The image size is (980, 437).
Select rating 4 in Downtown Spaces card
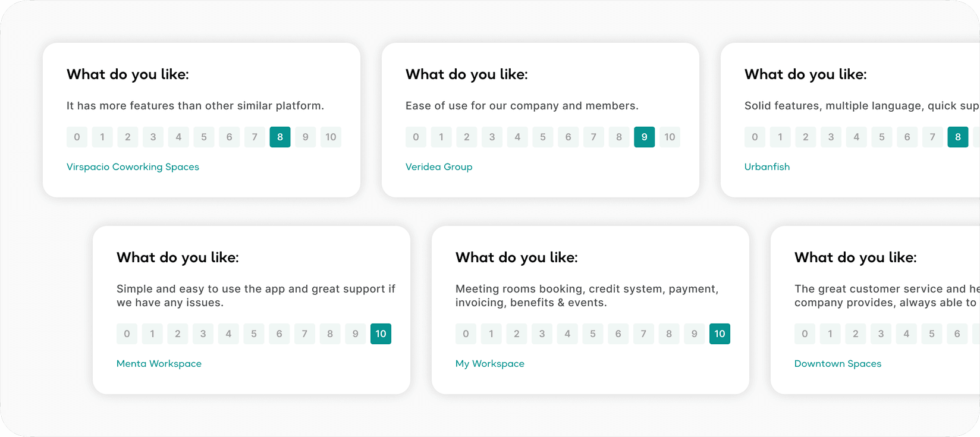(x=906, y=334)
